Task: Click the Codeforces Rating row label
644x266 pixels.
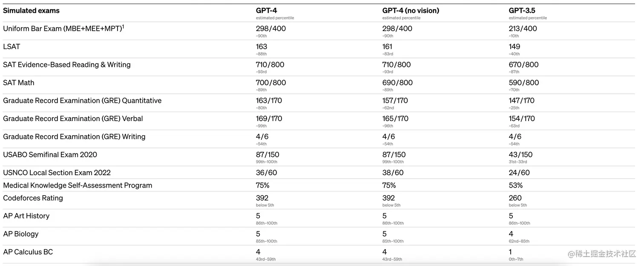Action: (x=33, y=198)
